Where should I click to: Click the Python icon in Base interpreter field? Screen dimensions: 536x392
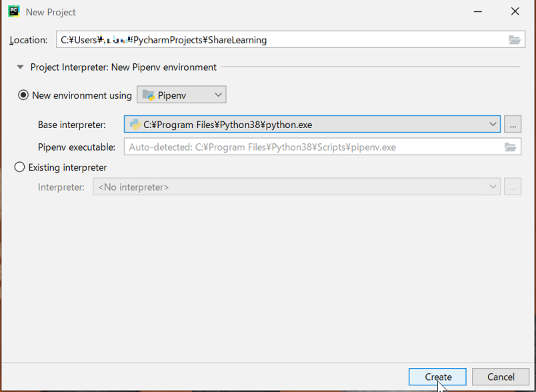tap(135, 125)
